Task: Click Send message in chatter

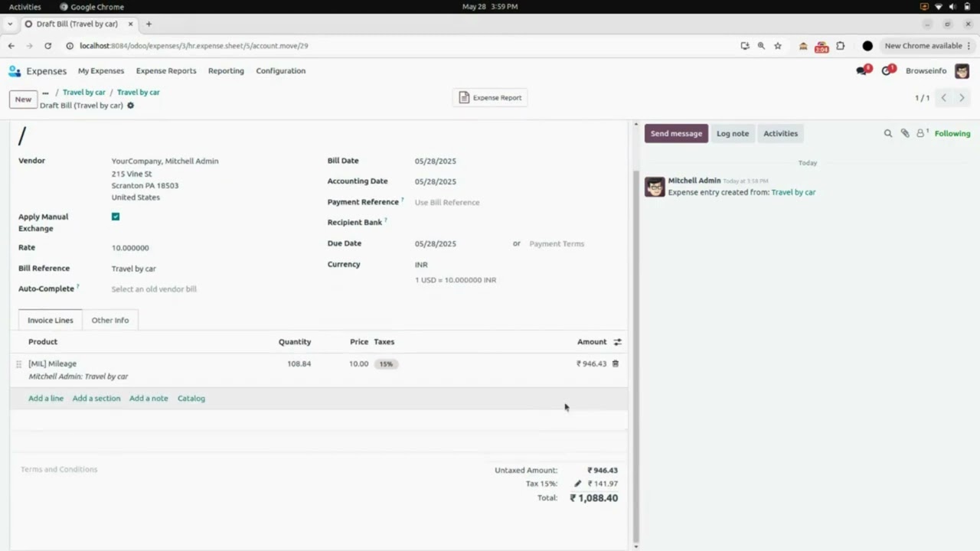Action: click(x=676, y=133)
